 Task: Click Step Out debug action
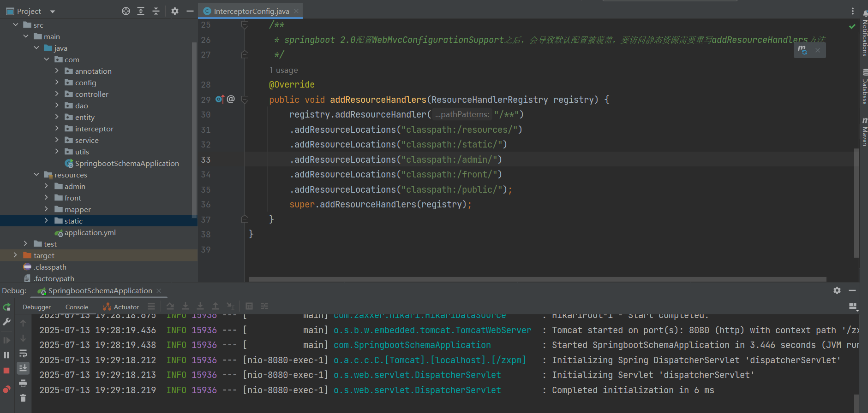(216, 306)
